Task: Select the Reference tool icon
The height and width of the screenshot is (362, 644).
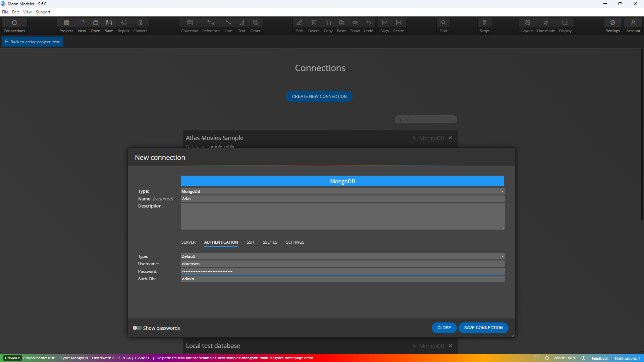Action: pyautogui.click(x=211, y=26)
